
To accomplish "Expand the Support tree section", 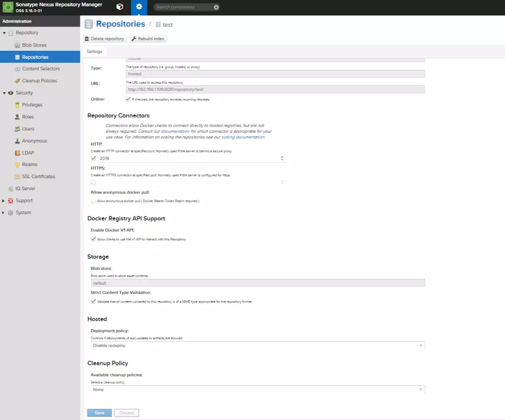I will [x=3, y=200].
